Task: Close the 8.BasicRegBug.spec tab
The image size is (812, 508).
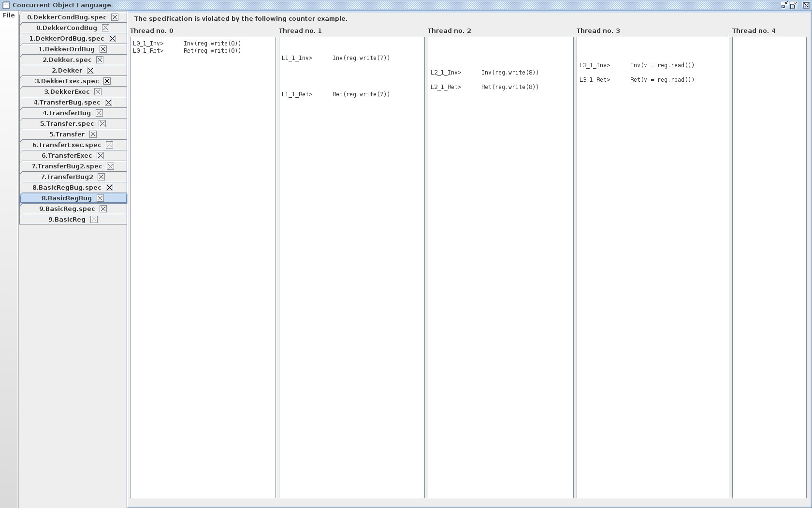Action: [109, 187]
